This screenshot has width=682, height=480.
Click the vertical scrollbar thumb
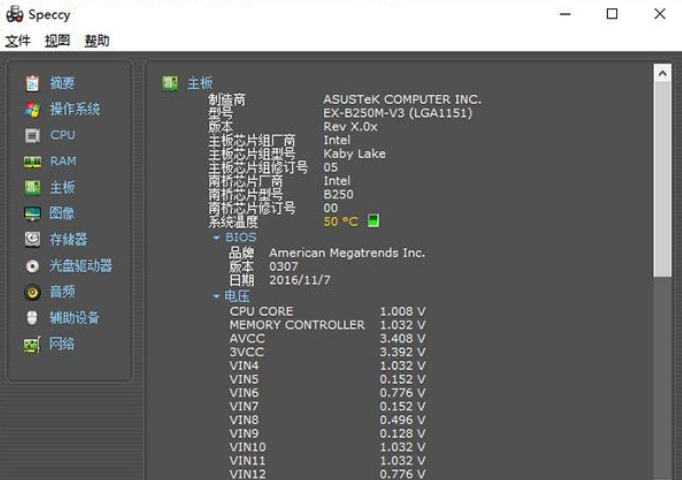point(662,179)
